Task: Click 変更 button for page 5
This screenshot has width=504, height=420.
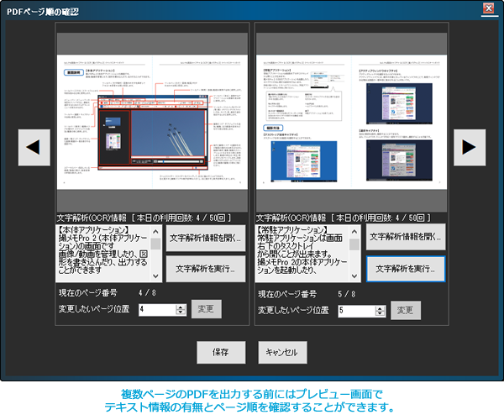Action: point(406,311)
